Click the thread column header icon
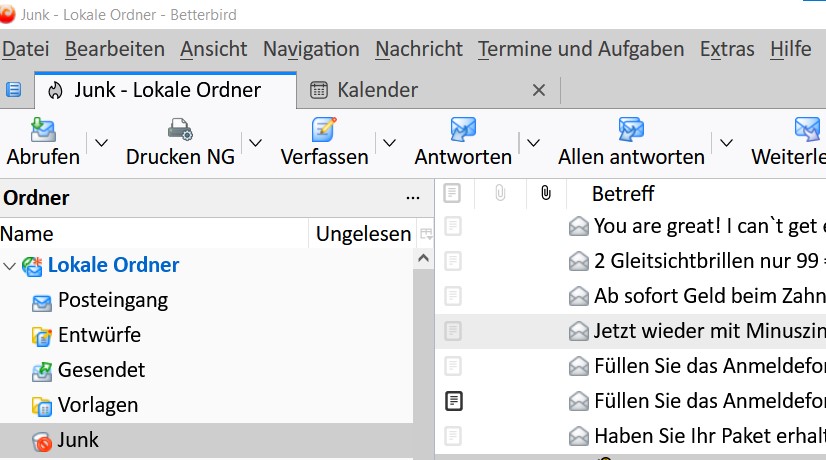 click(452, 192)
